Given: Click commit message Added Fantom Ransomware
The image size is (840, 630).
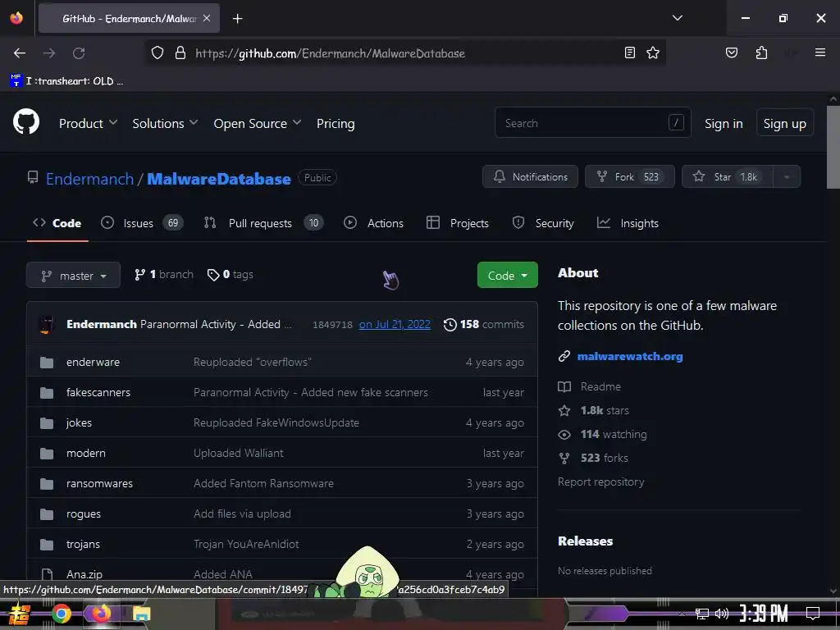Looking at the screenshot, I should (263, 483).
